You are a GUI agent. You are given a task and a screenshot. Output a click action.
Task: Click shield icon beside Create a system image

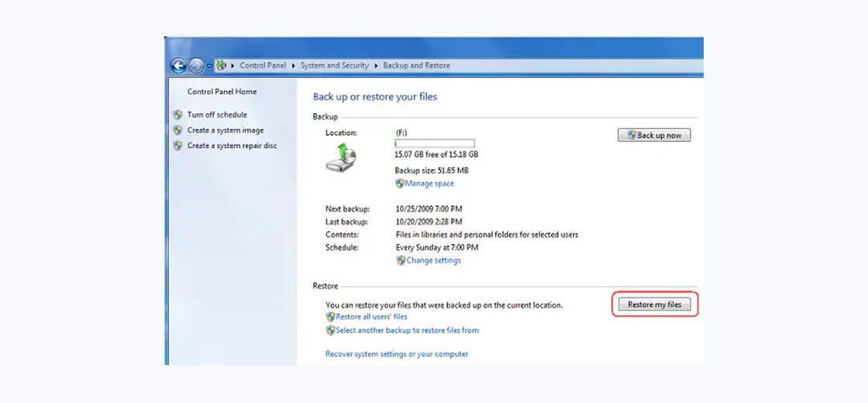(177, 130)
